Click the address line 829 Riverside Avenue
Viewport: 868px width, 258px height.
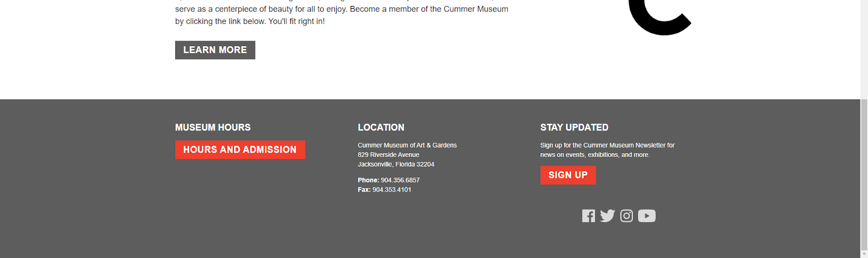pyautogui.click(x=388, y=155)
